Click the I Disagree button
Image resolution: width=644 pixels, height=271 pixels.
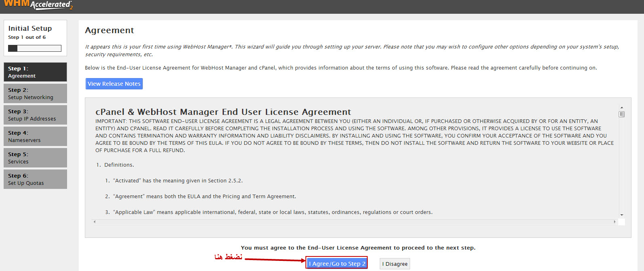pos(395,264)
